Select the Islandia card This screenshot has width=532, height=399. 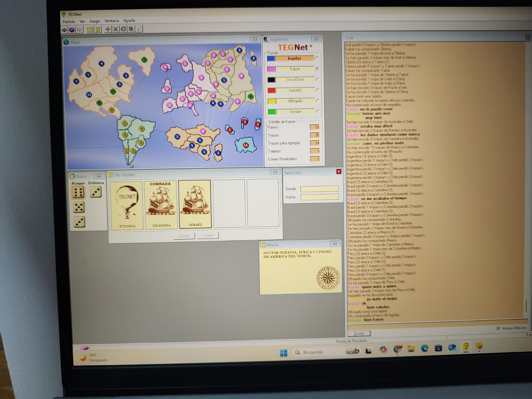pyautogui.click(x=161, y=205)
